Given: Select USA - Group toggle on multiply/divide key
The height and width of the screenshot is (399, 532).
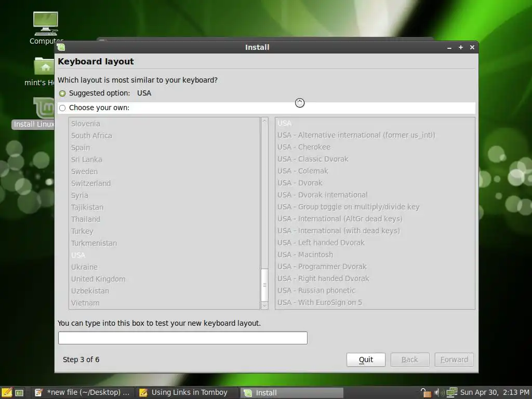Looking at the screenshot, I should tap(375, 207).
